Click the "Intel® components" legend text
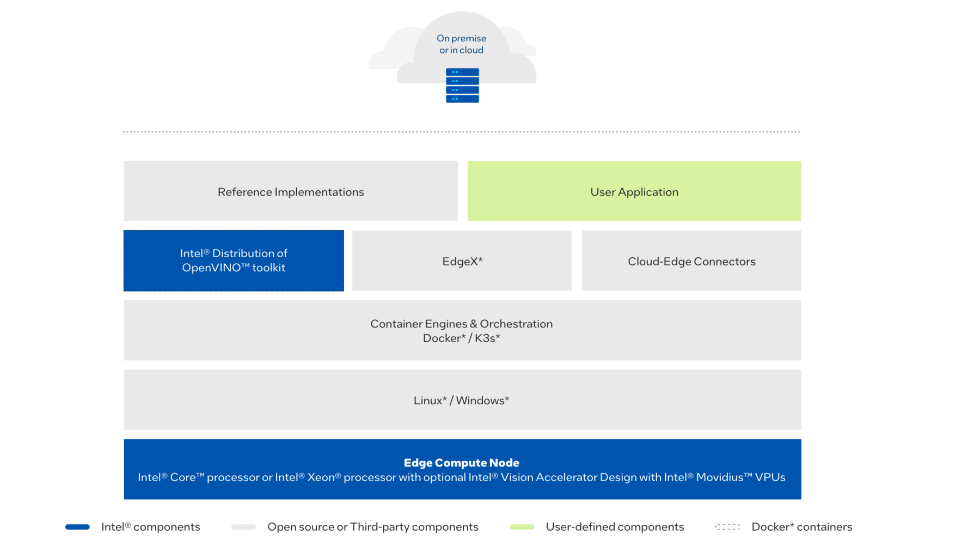The height and width of the screenshot is (552, 980). coord(151,527)
